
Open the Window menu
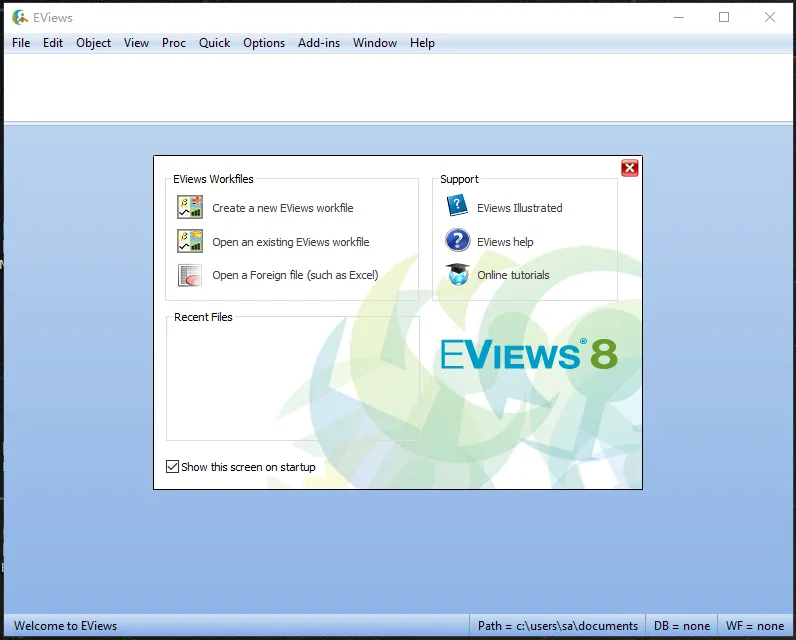(375, 43)
